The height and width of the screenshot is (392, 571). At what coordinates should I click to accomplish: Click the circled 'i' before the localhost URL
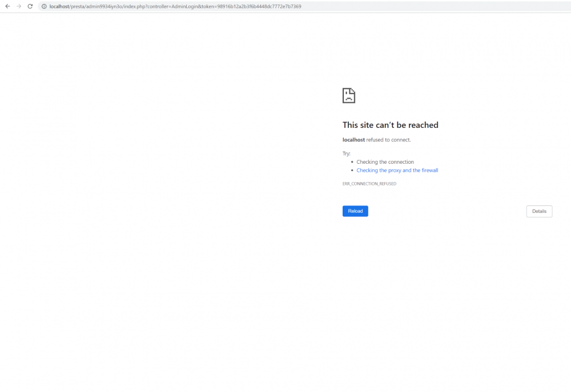[44, 6]
